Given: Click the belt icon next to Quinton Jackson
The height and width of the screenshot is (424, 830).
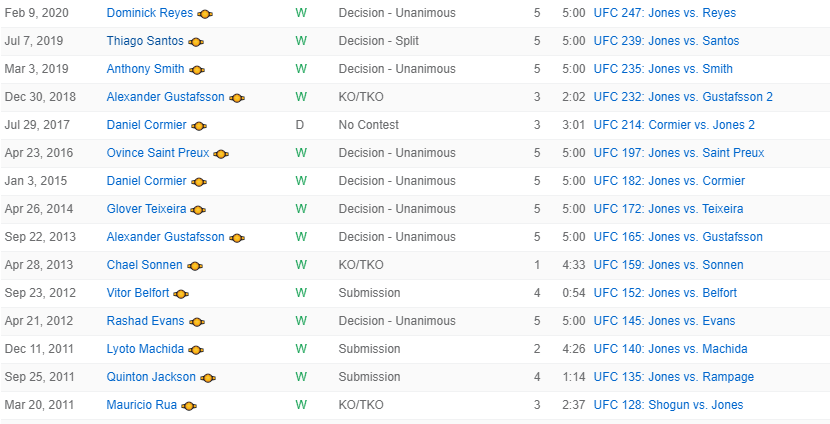Looking at the screenshot, I should click(206, 378).
